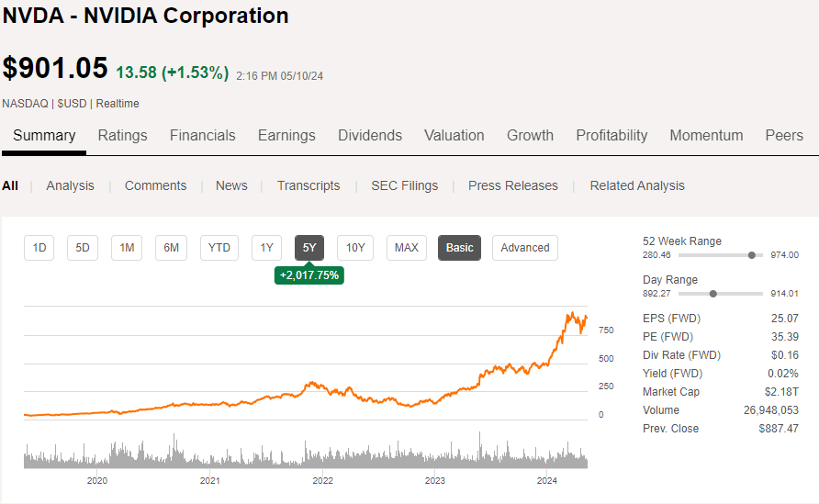Switch to the Momentum tab
Screen dimensions: 819x504
[x=706, y=136]
